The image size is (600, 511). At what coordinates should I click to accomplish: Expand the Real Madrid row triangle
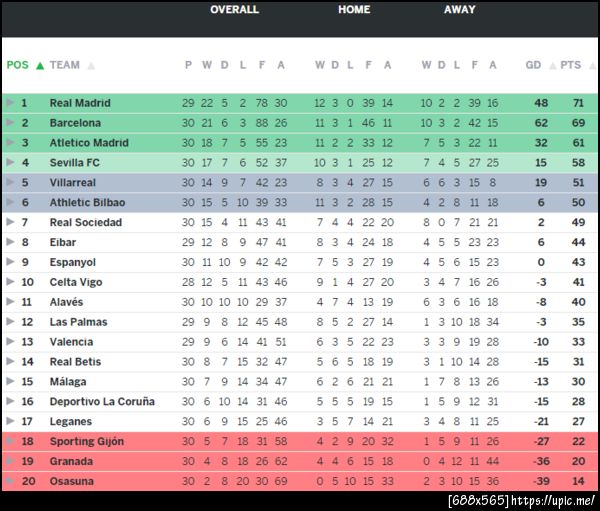click(10, 103)
